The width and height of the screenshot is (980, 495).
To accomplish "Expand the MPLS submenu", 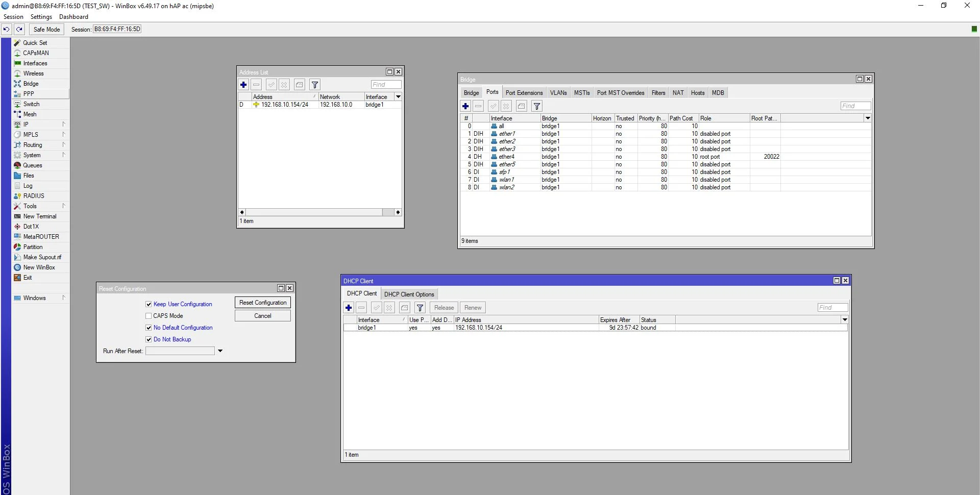I will (40, 135).
